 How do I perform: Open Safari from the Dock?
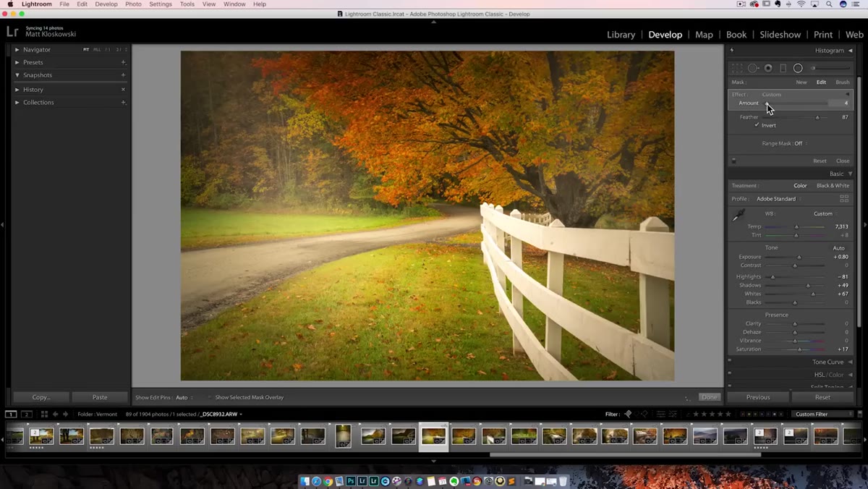[x=316, y=481]
